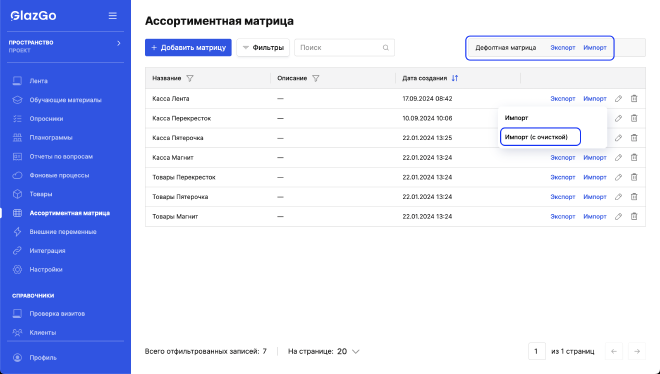Edit Касса Перекресток row with pencil icon
This screenshot has width=660, height=374.
[618, 118]
